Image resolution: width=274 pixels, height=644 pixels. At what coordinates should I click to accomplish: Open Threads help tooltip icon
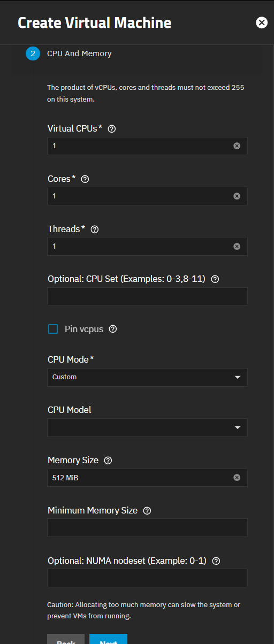[95, 229]
